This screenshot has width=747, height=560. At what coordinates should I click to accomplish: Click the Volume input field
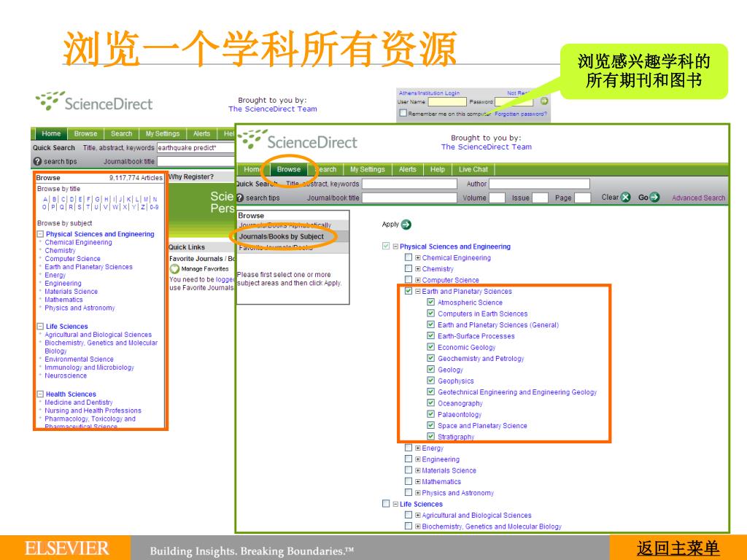[497, 198]
